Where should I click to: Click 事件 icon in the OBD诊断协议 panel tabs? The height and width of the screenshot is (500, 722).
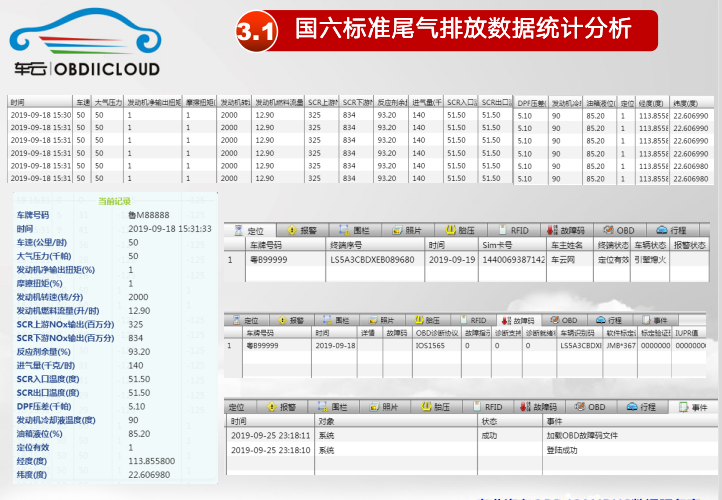pyautogui.click(x=646, y=320)
